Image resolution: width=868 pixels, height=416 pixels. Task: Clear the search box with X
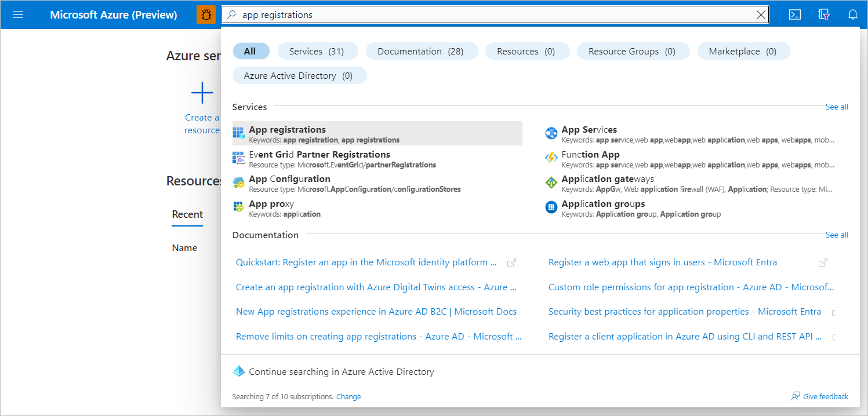click(x=761, y=15)
